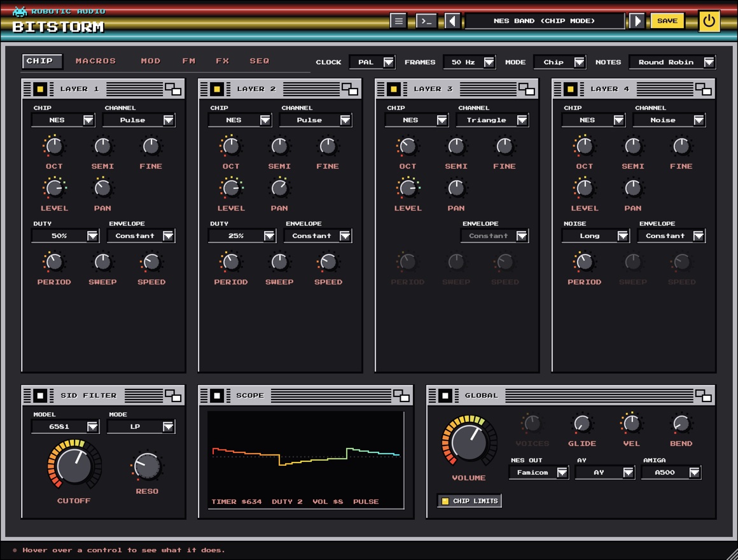Click the Robotic Audio invader logo

pyautogui.click(x=20, y=11)
